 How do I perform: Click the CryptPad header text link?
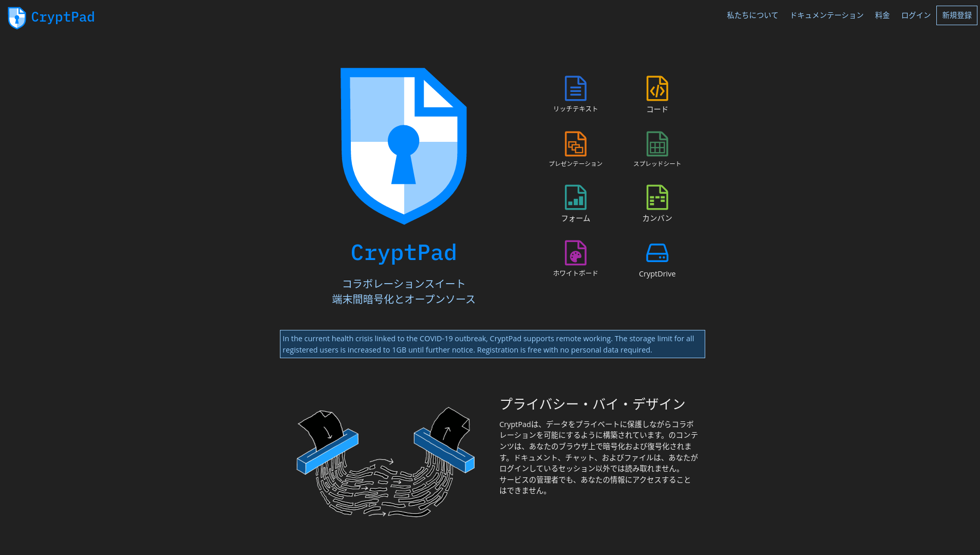point(63,17)
